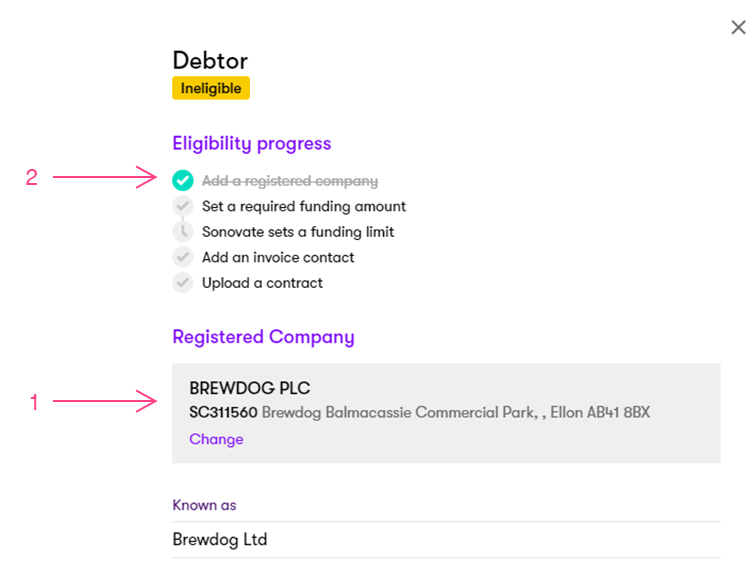This screenshot has width=754, height=575.
Task: Click the Debtor panel title
Action: pos(209,59)
